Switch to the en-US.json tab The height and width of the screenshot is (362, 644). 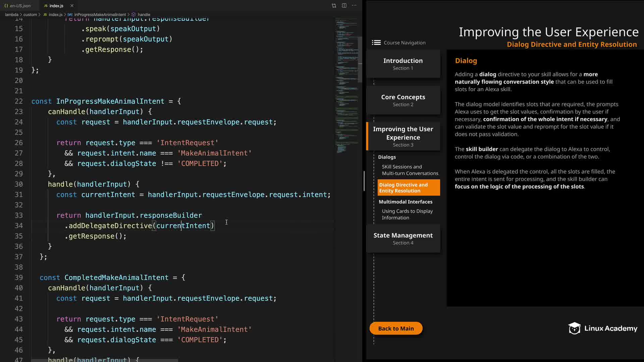20,6
